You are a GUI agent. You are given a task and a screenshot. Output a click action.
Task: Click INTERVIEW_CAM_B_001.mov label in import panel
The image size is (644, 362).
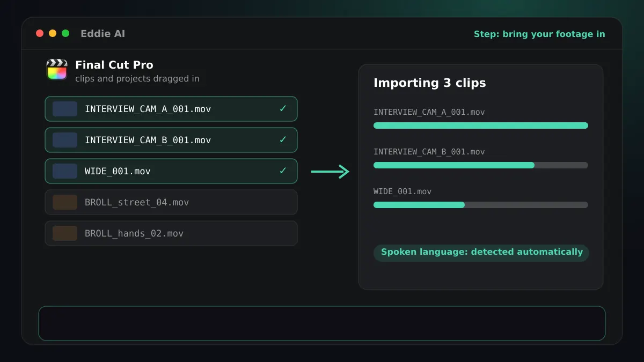point(429,152)
